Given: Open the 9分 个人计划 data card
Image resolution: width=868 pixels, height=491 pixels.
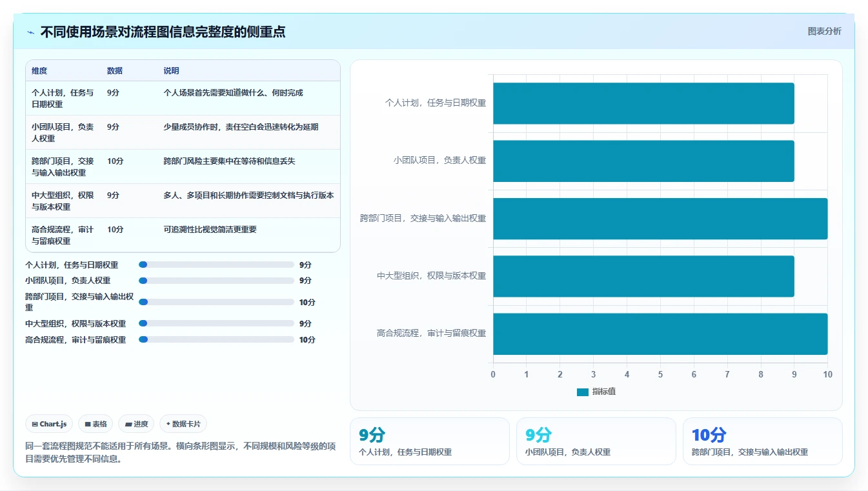Looking at the screenshot, I should point(430,441).
